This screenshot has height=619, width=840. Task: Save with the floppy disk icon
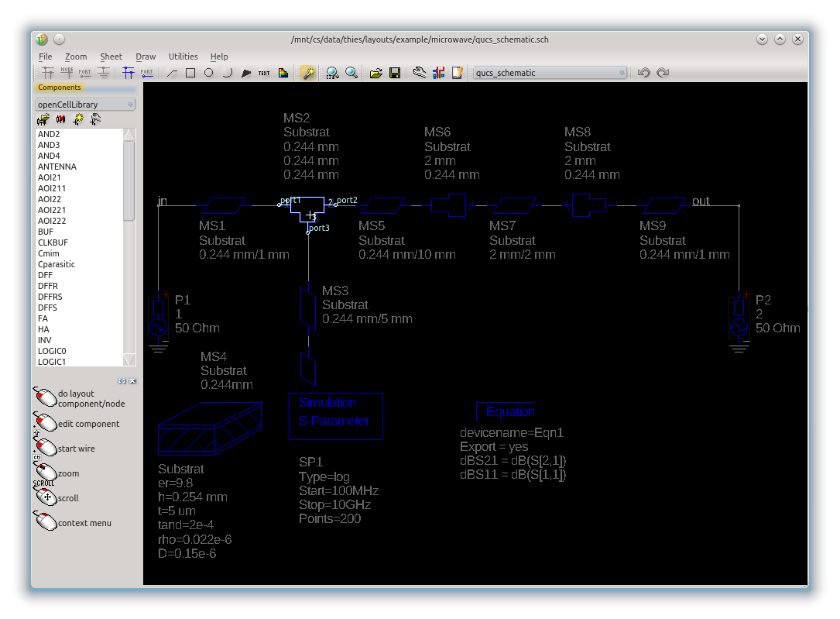point(395,73)
